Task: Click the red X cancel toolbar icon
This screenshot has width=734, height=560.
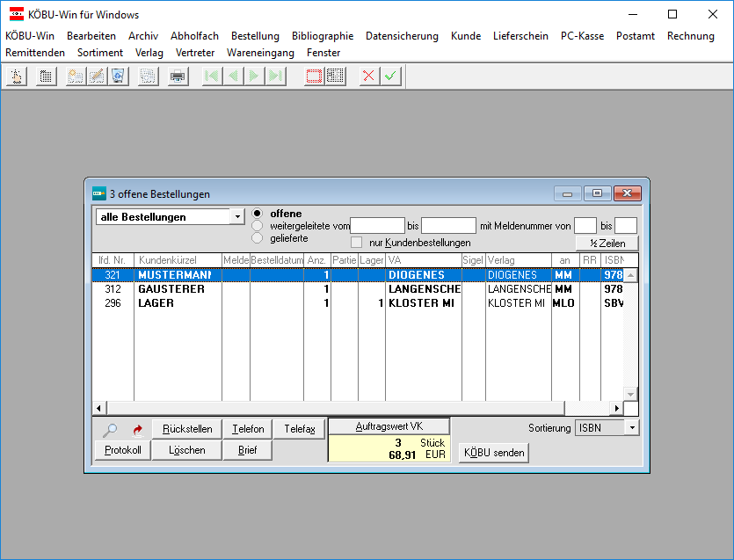Action: (369, 76)
